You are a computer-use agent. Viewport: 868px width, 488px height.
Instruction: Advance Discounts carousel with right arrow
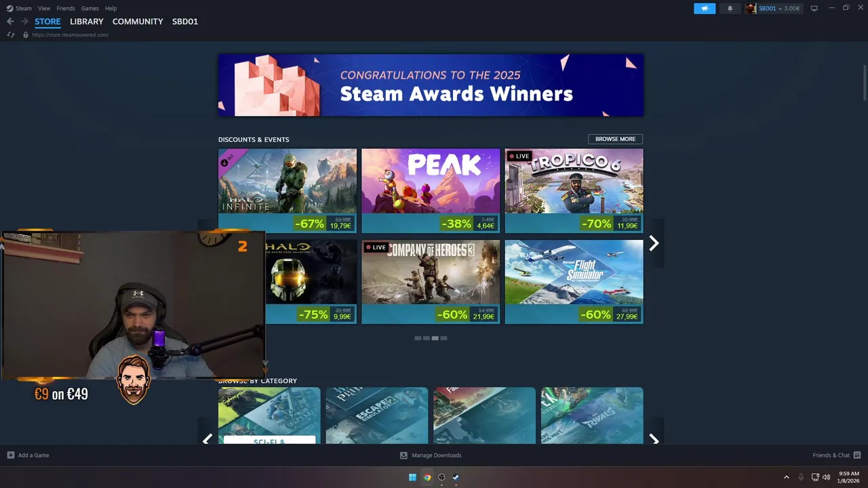coord(654,243)
